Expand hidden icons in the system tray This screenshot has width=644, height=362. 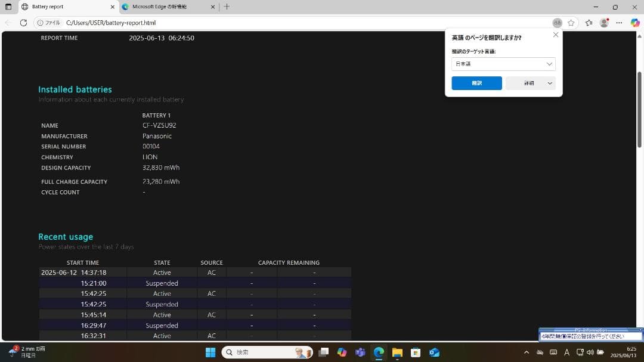528,352
